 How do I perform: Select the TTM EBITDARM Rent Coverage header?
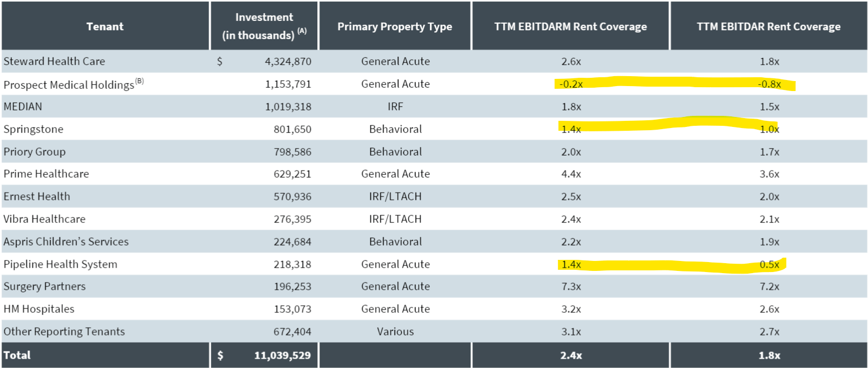[x=571, y=26]
